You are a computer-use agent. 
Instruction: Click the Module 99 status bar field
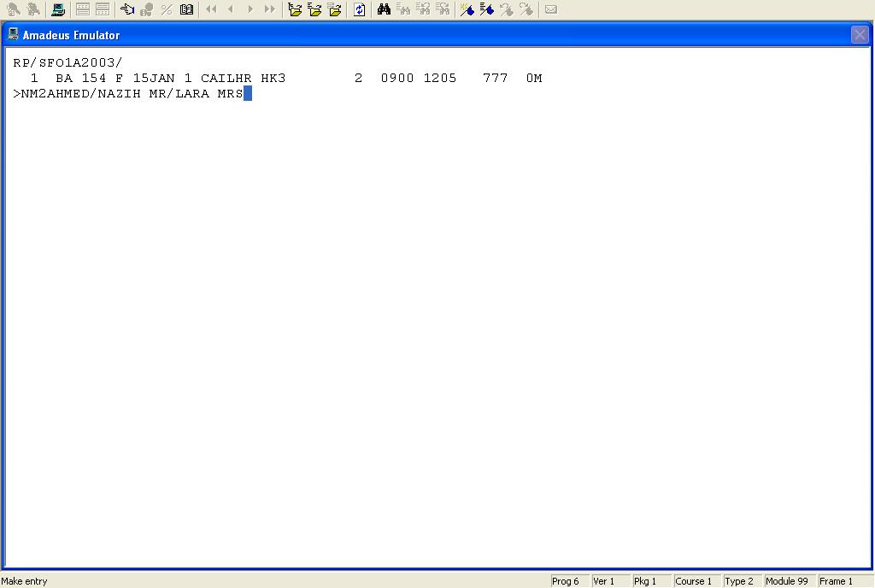[789, 581]
